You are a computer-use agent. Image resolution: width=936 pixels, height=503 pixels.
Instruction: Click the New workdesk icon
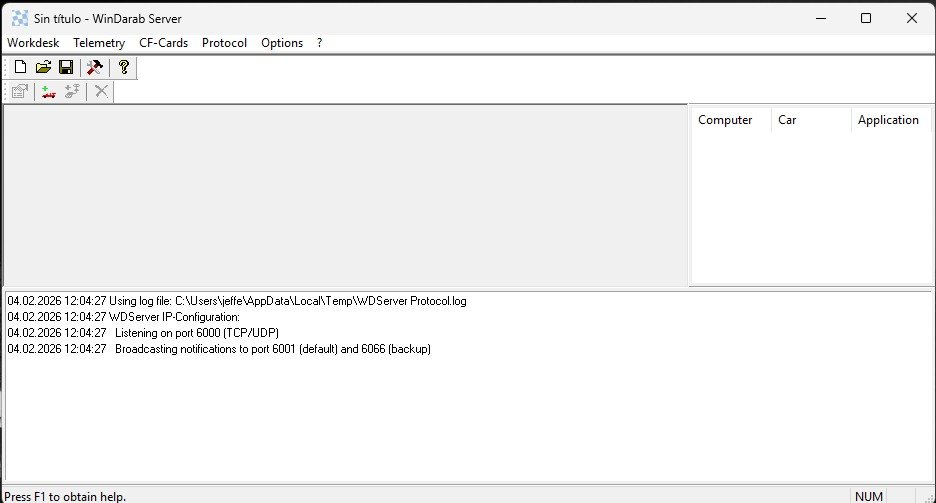[21, 67]
